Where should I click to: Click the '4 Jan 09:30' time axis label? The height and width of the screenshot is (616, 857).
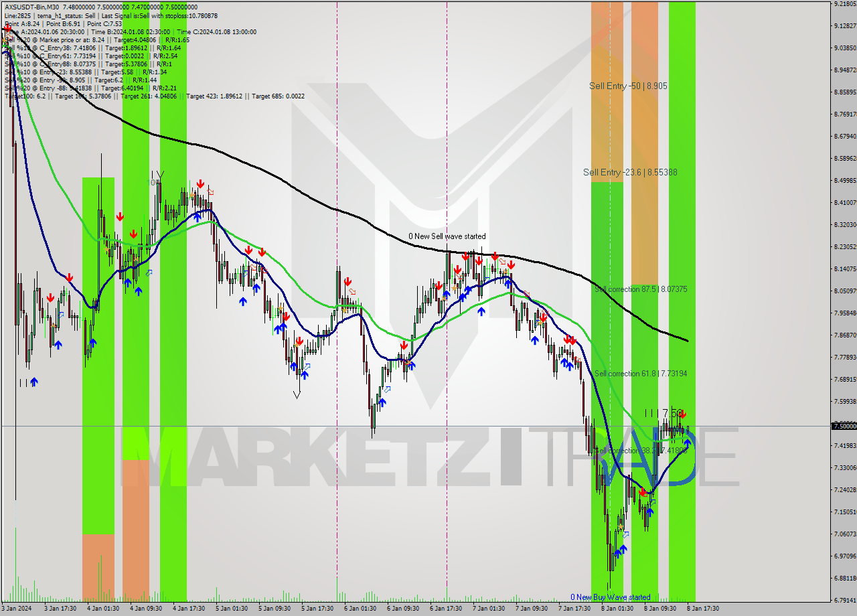145,609
